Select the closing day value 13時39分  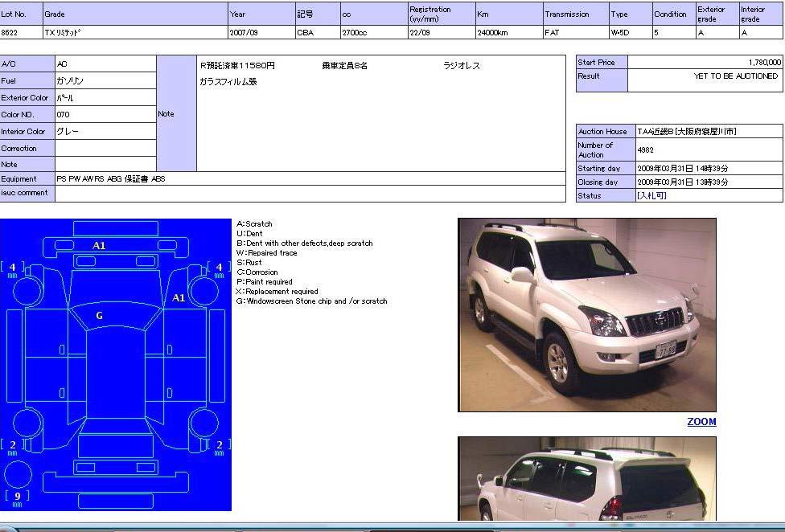pyautogui.click(x=711, y=182)
